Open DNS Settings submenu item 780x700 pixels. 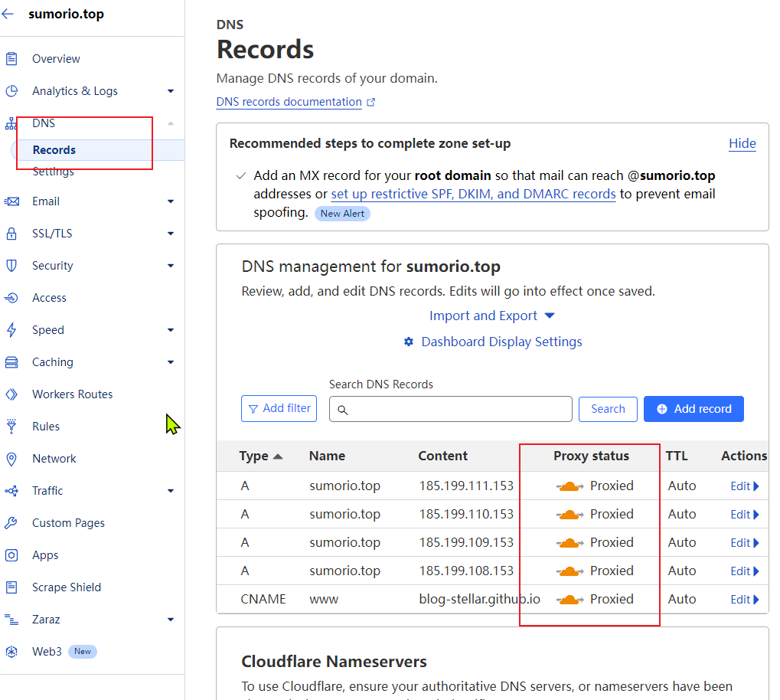point(54,172)
